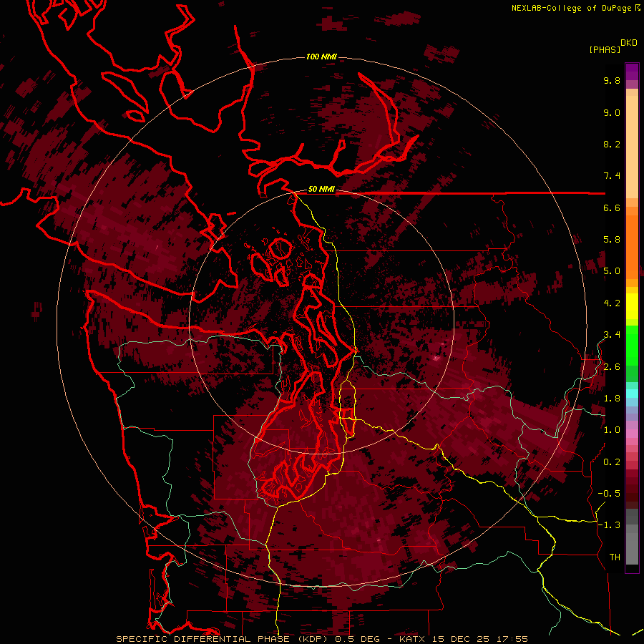The height and width of the screenshot is (644, 644).
Task: Click the 7.4 scale value
Action: tap(612, 176)
